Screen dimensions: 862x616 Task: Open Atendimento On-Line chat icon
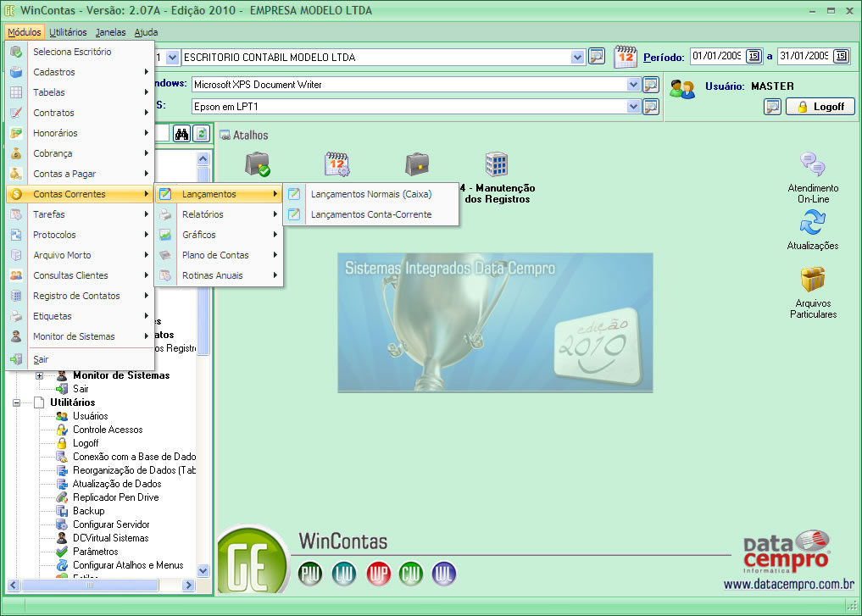[813, 164]
